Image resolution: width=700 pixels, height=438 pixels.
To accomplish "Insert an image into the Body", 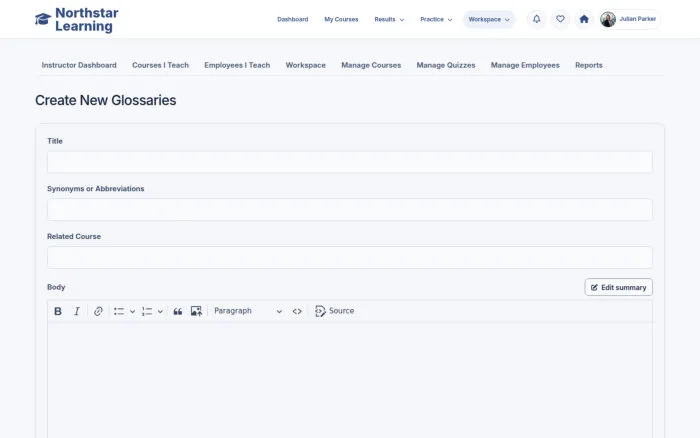I will (196, 311).
